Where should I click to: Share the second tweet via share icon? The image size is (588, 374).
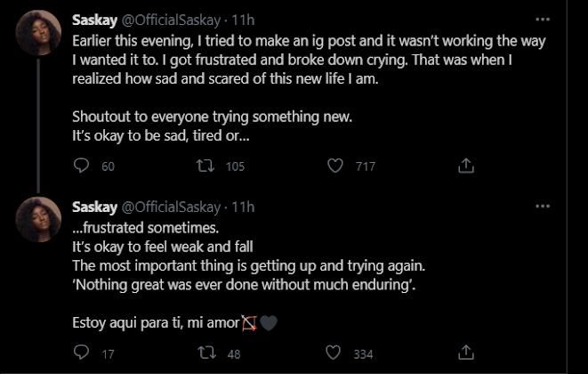[465, 354]
